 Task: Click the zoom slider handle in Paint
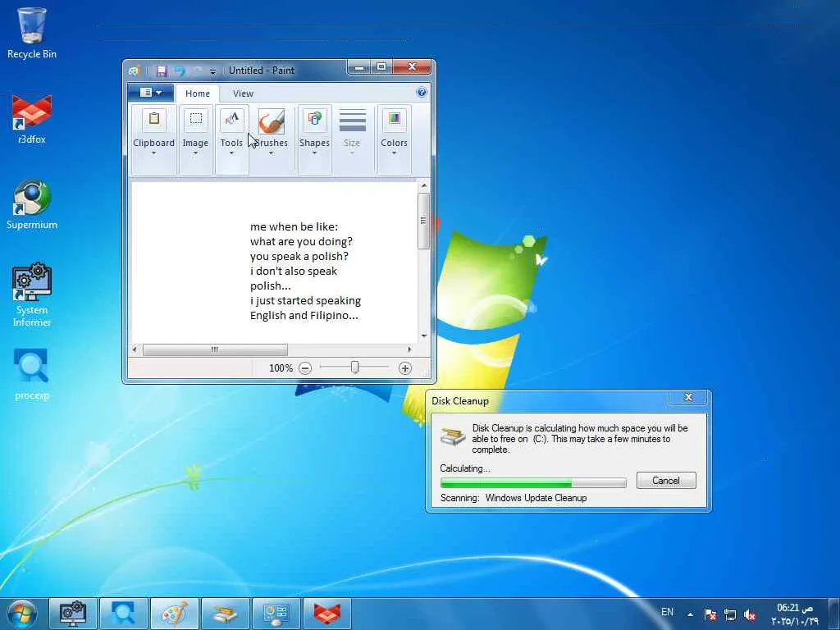click(354, 367)
